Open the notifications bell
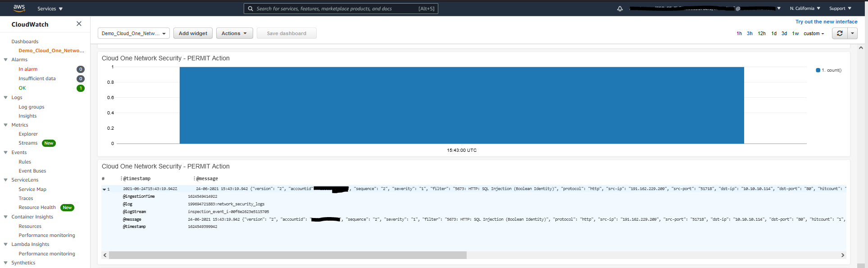The image size is (868, 268). (620, 9)
